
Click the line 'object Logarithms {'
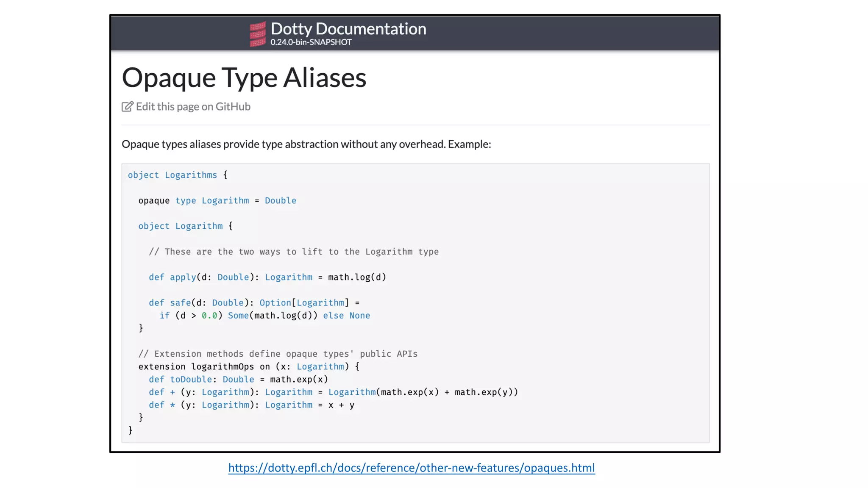[x=178, y=175]
